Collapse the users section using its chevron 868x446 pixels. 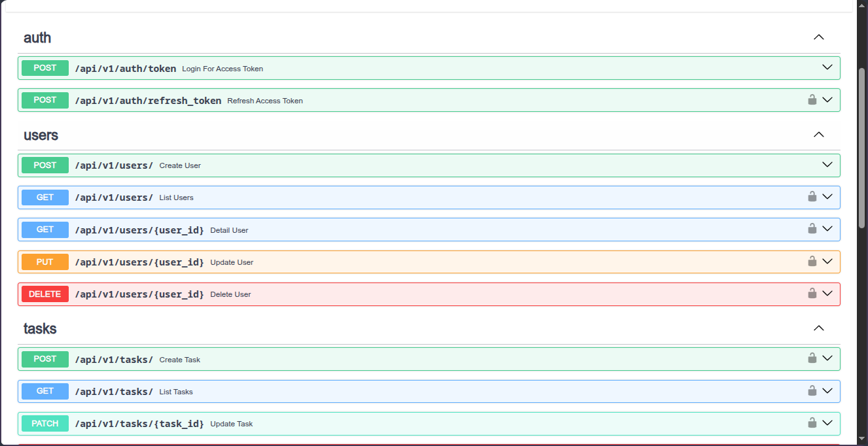pos(818,135)
